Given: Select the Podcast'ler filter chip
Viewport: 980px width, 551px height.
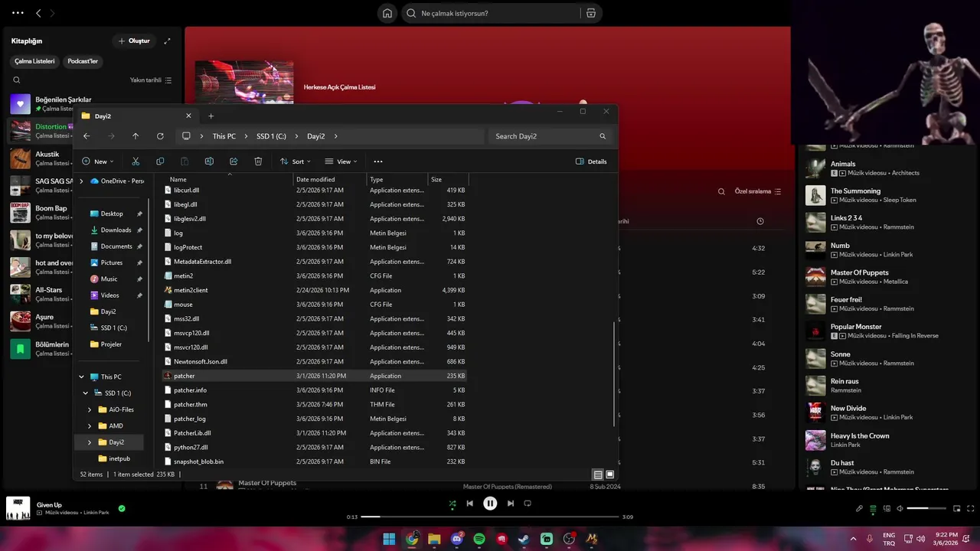Looking at the screenshot, I should 83,61.
